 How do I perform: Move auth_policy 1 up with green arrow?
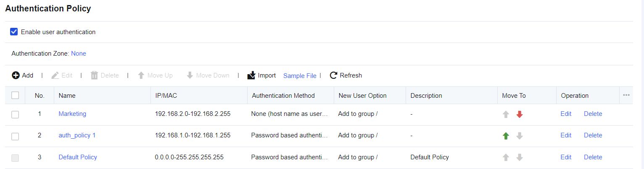[506, 136]
